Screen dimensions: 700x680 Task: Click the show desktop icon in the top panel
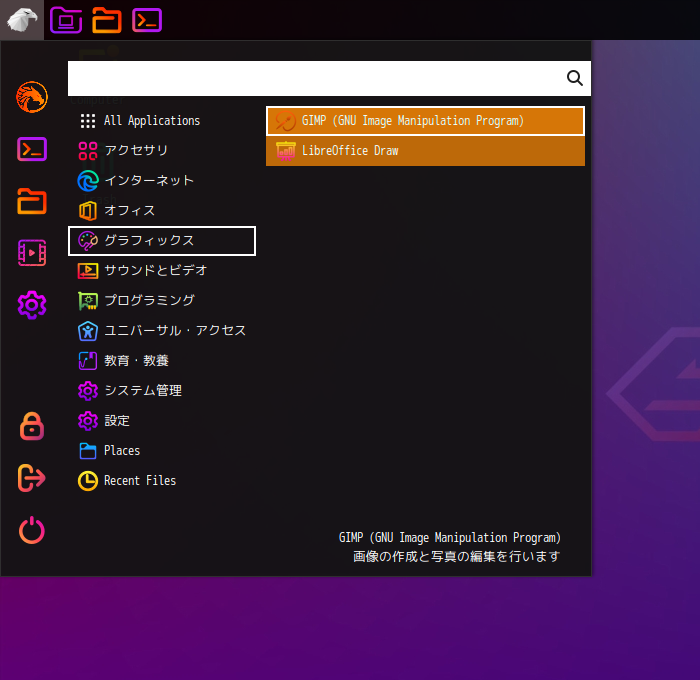coord(66,20)
